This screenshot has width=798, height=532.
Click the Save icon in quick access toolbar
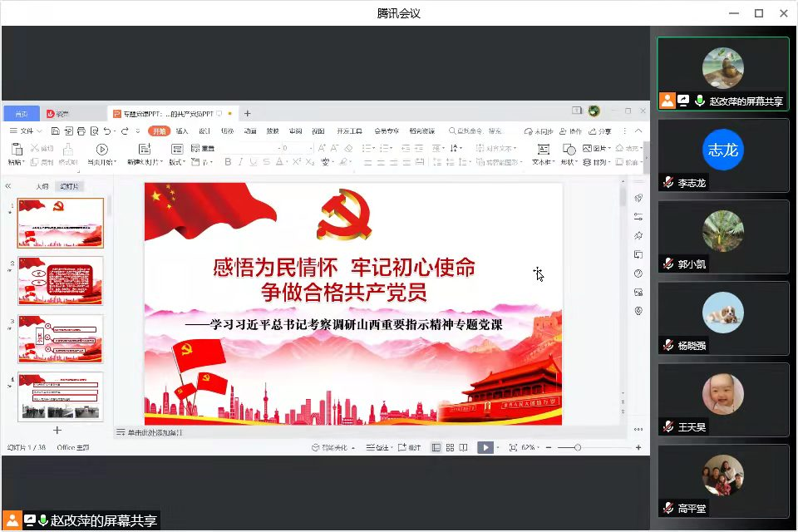pyautogui.click(x=55, y=131)
